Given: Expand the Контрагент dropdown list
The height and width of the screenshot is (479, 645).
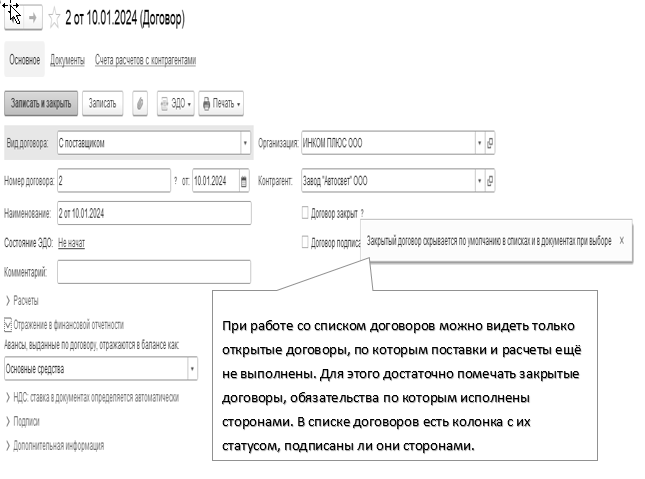Looking at the screenshot, I should click(480, 181).
